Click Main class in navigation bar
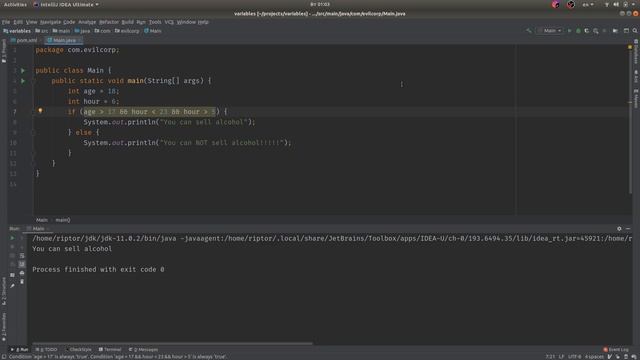 (x=153, y=31)
